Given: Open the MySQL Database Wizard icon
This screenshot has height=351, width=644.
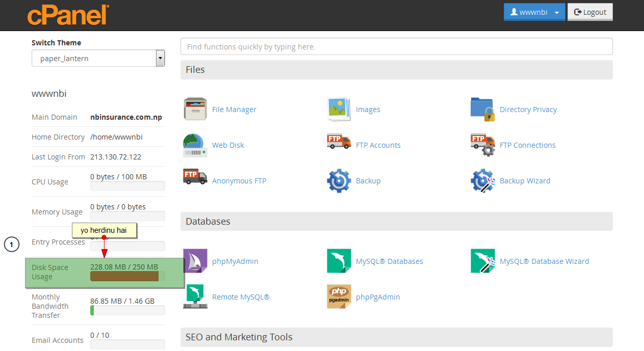Looking at the screenshot, I should click(482, 261).
